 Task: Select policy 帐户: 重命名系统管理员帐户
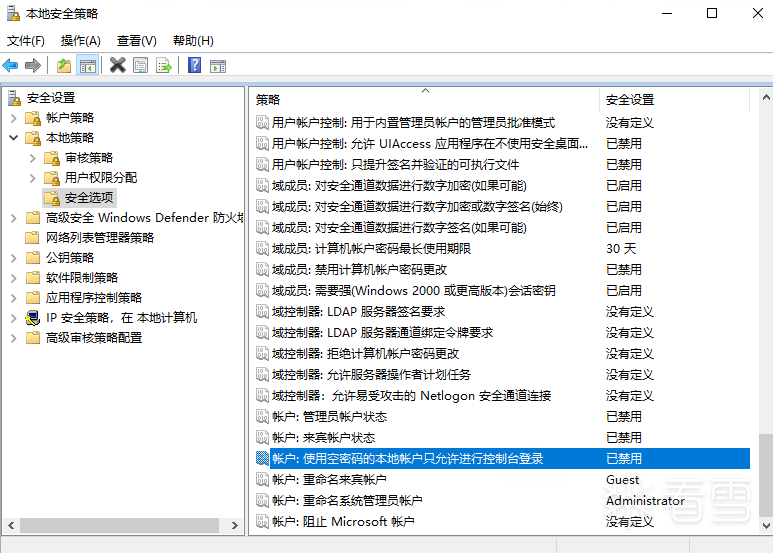[348, 501]
